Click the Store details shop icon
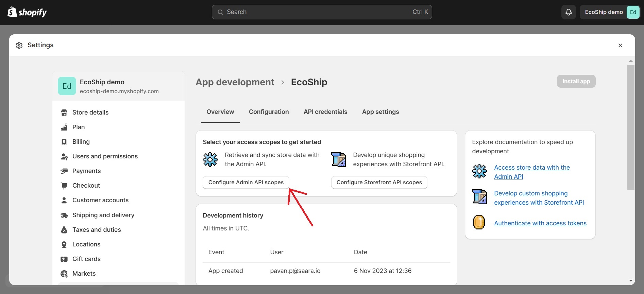This screenshot has height=294, width=644. 64,113
